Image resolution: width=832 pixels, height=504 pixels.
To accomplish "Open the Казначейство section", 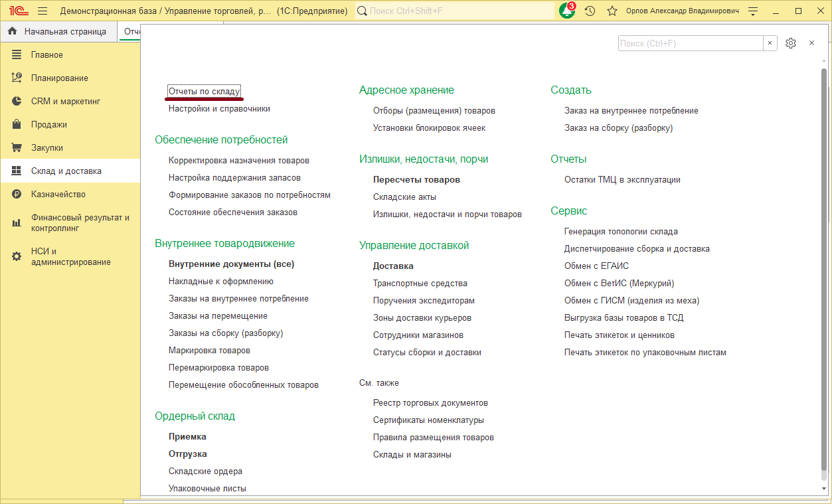I will pyautogui.click(x=58, y=195).
